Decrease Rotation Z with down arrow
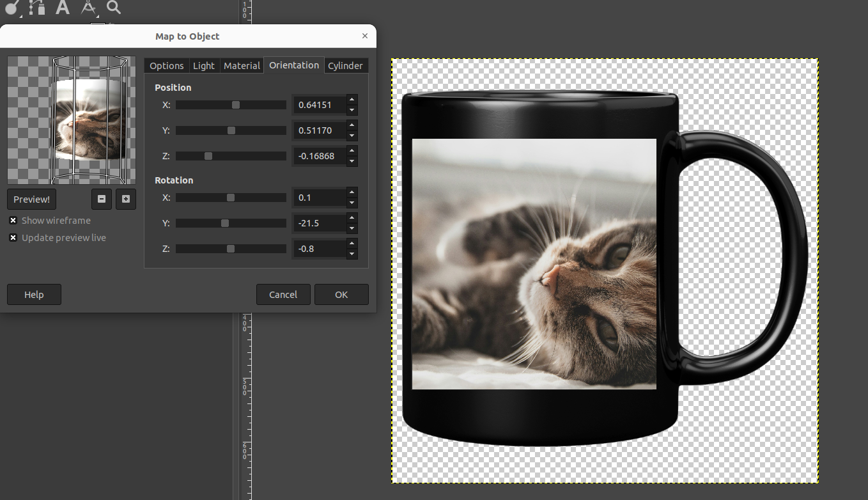Viewport: 868px width, 500px height. 352,254
